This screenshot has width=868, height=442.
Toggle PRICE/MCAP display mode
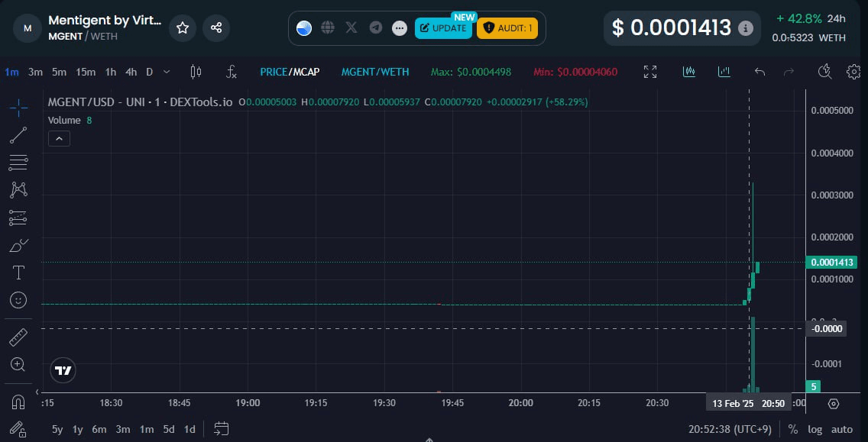click(290, 72)
